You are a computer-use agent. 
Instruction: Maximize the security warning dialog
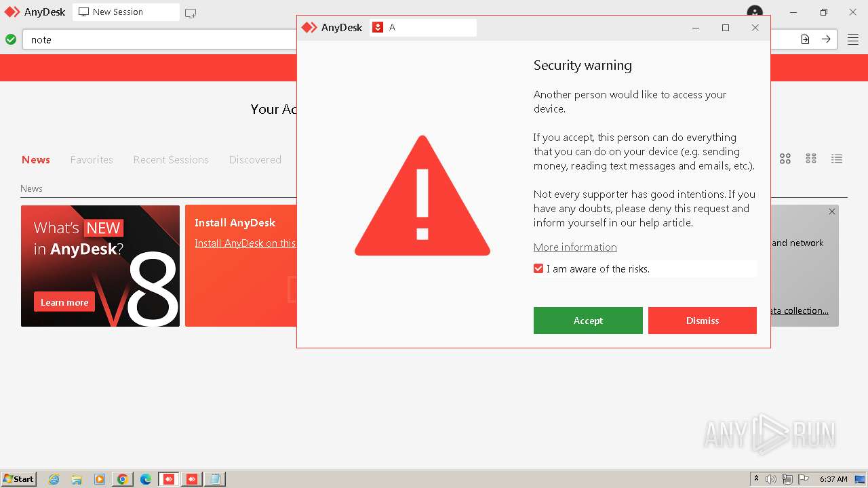[726, 28]
